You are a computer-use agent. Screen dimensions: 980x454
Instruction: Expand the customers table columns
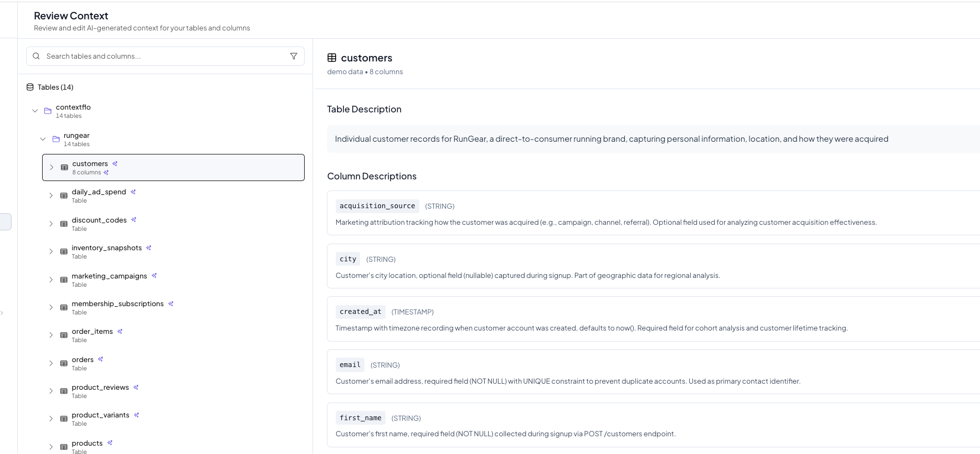[x=52, y=167]
